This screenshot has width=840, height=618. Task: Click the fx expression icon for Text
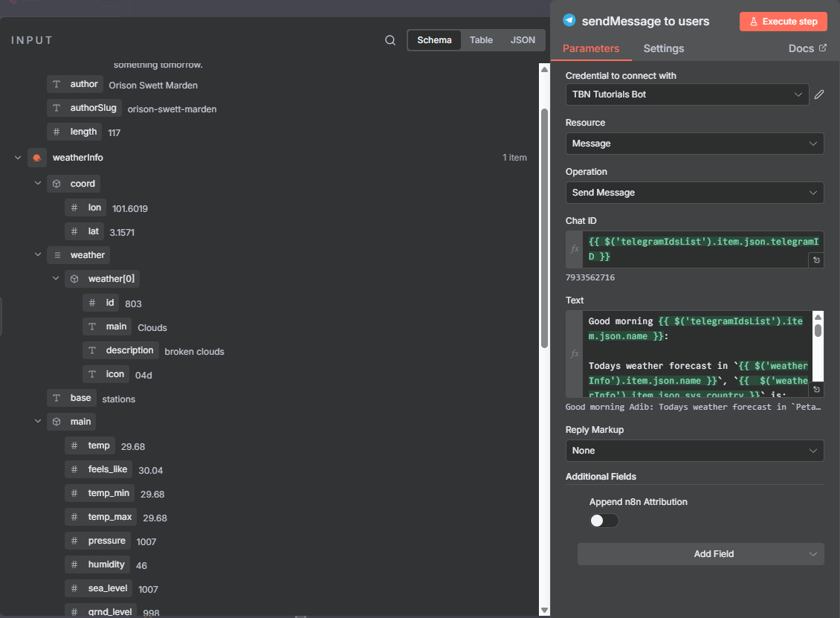coord(575,354)
